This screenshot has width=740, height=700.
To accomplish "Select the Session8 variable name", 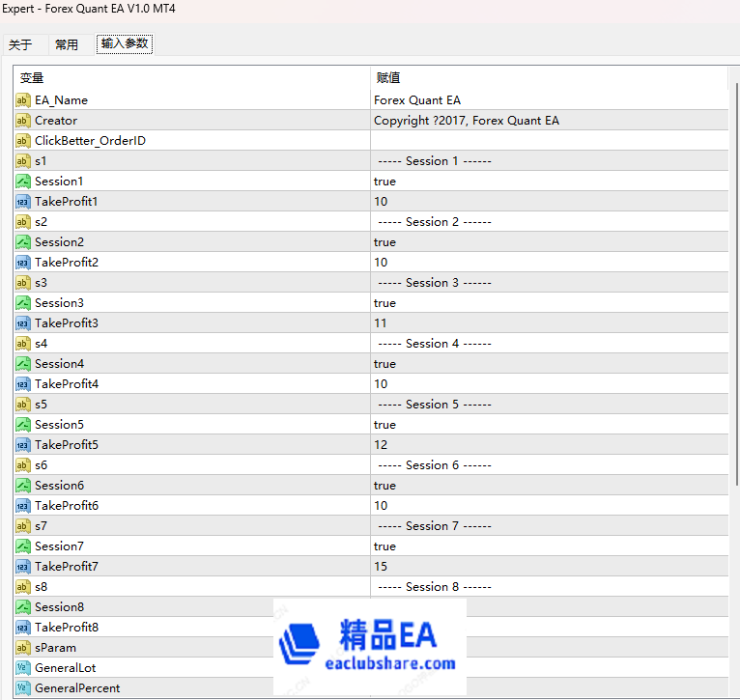I will (60, 607).
